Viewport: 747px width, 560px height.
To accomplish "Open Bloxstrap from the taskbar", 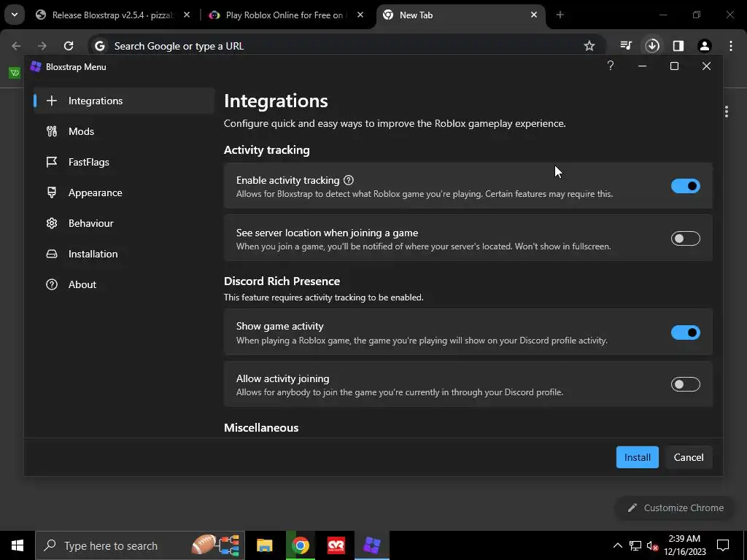I will coord(372,545).
